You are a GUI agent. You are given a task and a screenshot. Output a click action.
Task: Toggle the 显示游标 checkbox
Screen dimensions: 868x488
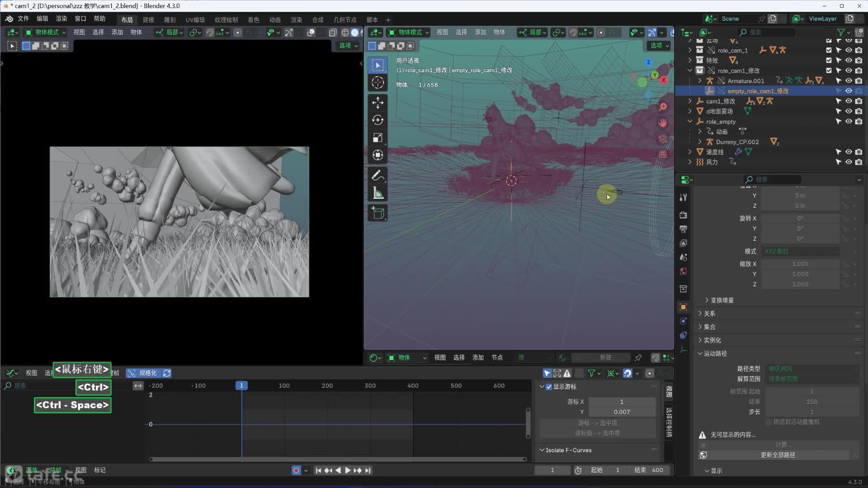click(549, 387)
